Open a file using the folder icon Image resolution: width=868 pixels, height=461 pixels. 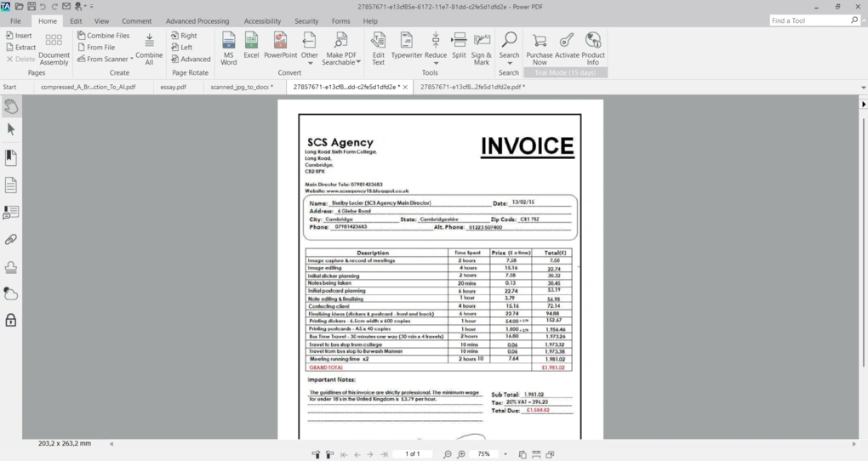pyautogui.click(x=19, y=6)
